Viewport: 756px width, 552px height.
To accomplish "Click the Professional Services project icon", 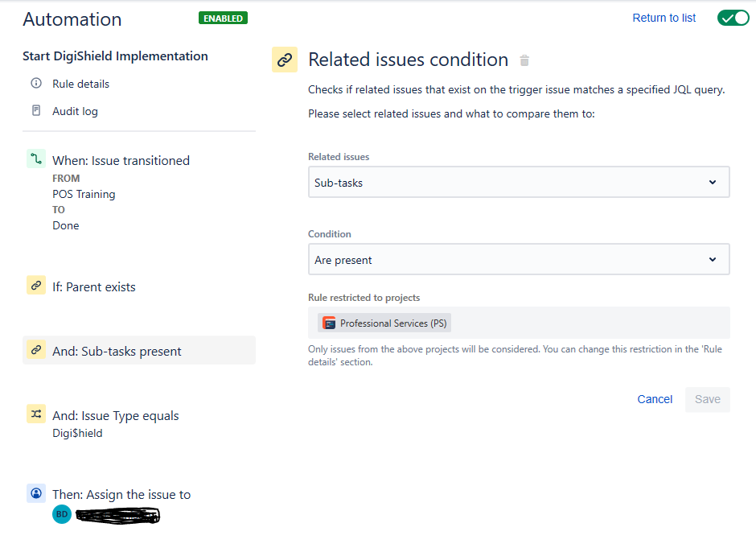I will tap(329, 323).
